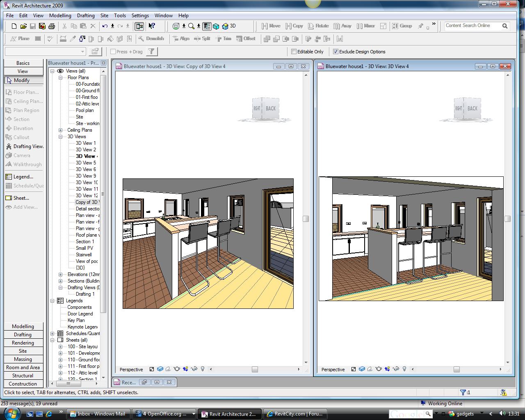Open the Modelling menu
The width and height of the screenshot is (525, 420).
pos(60,16)
